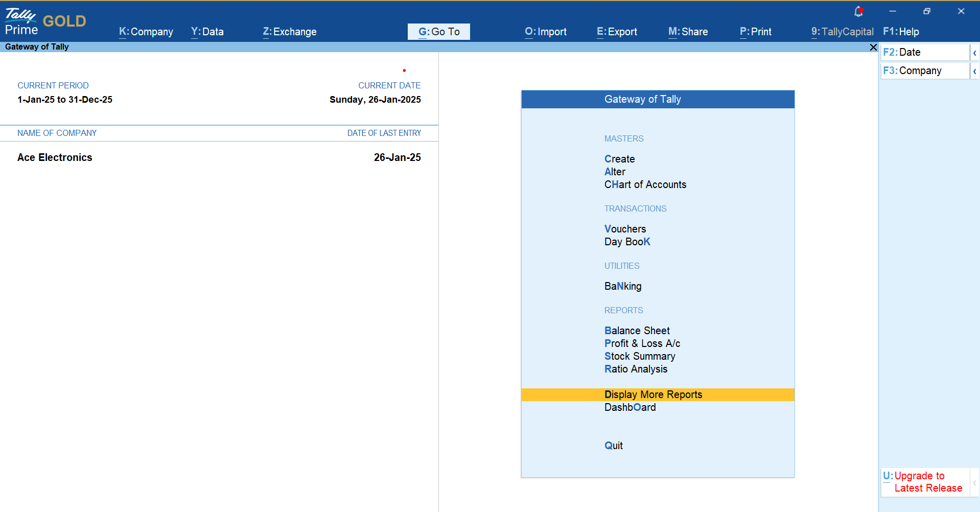
Task: Expand the Upgrade panel chevron
Action: pos(974,482)
